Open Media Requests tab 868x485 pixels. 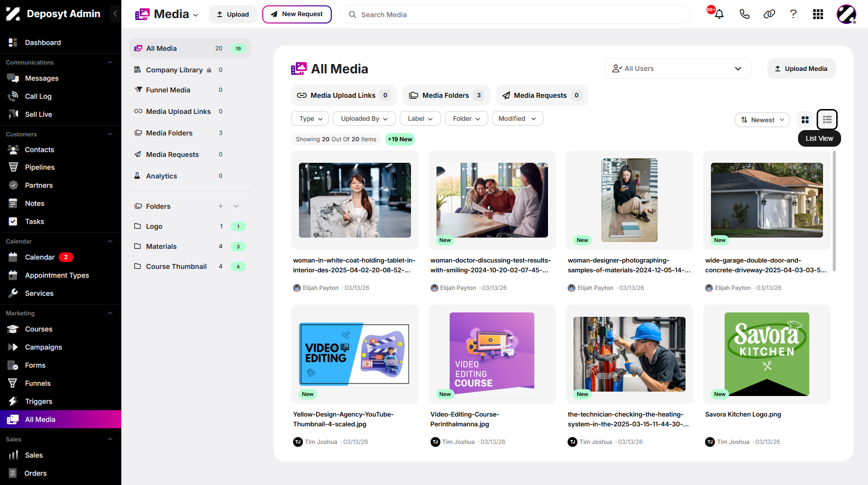(542, 95)
